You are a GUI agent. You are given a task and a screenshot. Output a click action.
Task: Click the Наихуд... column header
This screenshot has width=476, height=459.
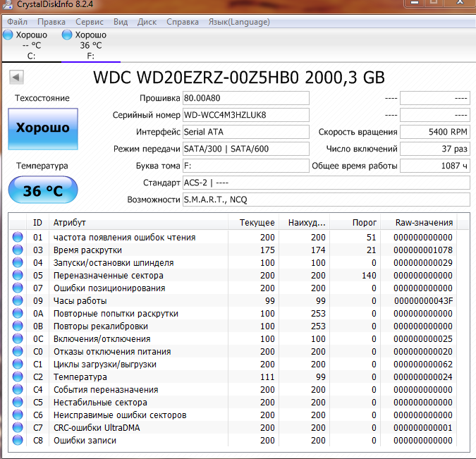(x=304, y=223)
